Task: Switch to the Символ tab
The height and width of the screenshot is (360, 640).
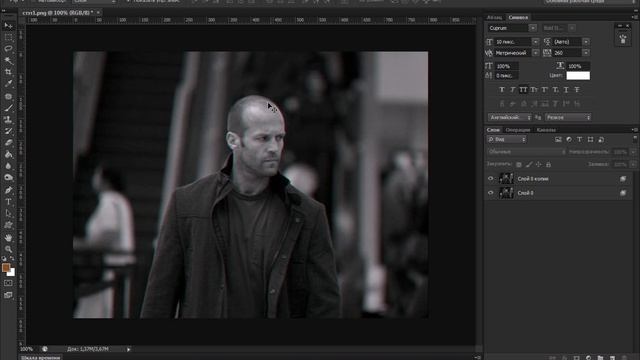Action: 518,18
